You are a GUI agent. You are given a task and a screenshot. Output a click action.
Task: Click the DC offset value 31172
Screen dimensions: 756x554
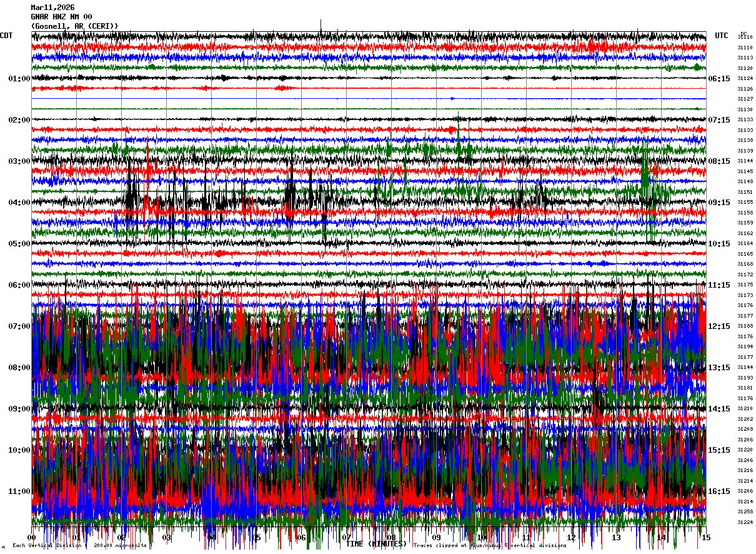coord(745,274)
